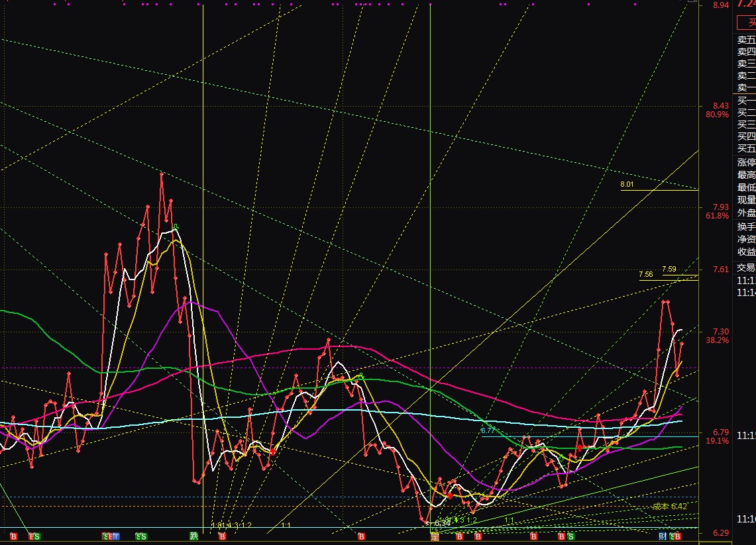Click the green SS double sell marker
The width and height of the screenshot is (756, 545).
coord(140,536)
